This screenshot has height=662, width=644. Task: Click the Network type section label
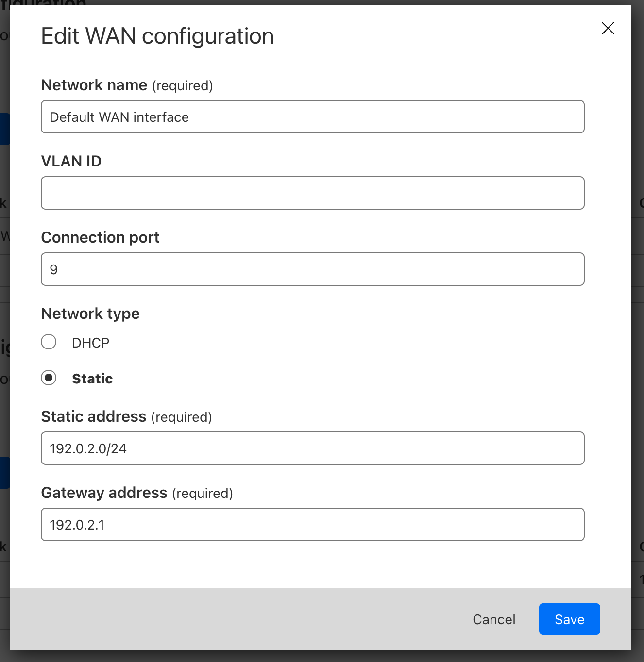click(90, 314)
